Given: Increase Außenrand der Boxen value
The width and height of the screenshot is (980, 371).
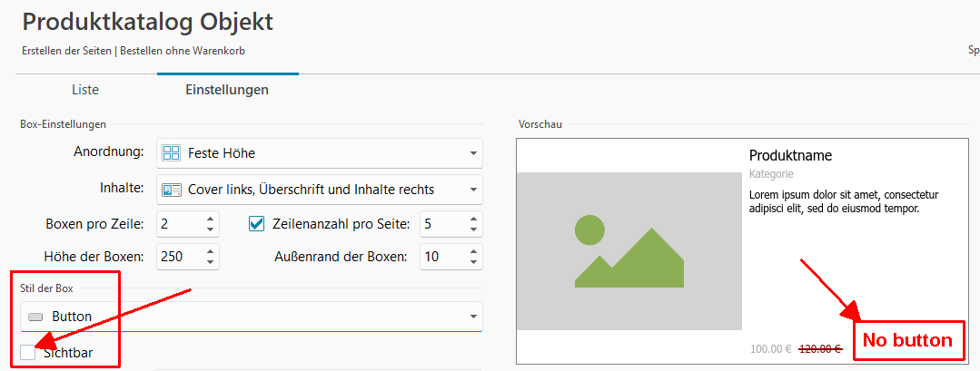Looking at the screenshot, I should pyautogui.click(x=472, y=251).
